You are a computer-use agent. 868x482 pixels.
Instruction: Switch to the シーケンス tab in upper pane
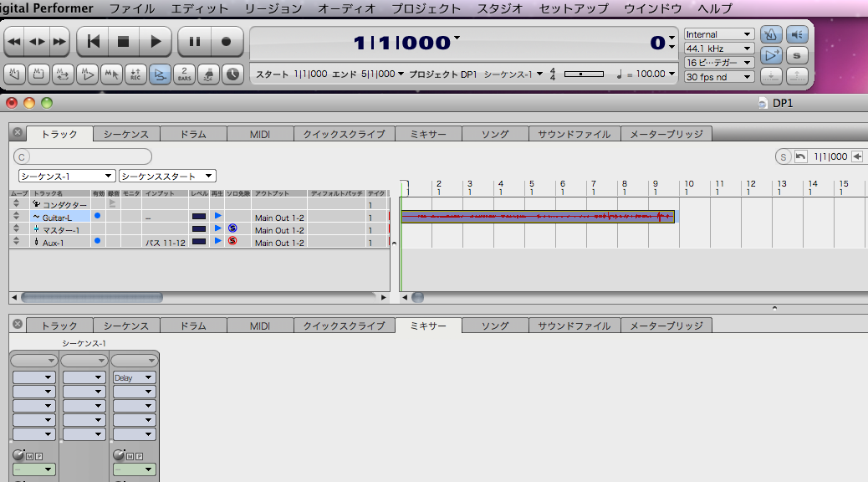(126, 134)
